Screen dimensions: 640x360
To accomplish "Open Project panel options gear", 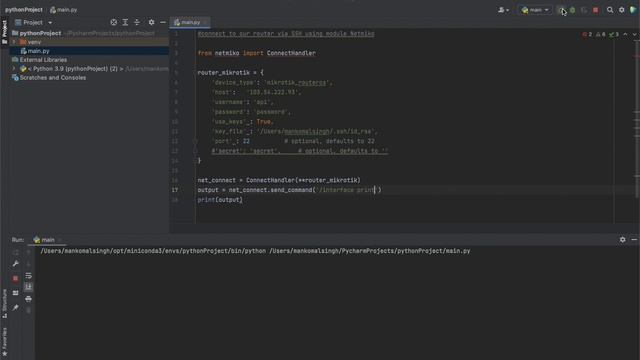I will (151, 22).
